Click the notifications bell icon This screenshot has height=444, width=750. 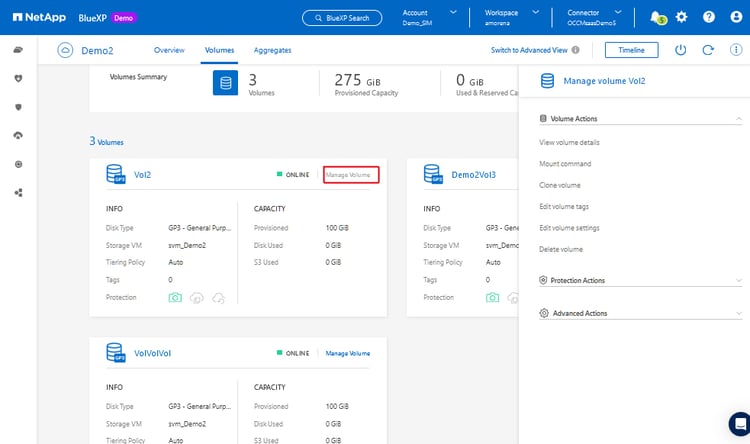(x=656, y=17)
